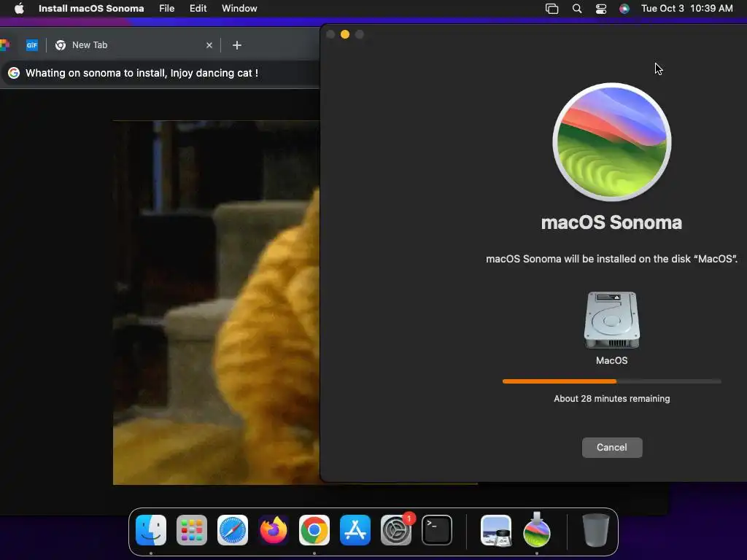Click the installation progress bar
The height and width of the screenshot is (560, 747).
coord(612,381)
